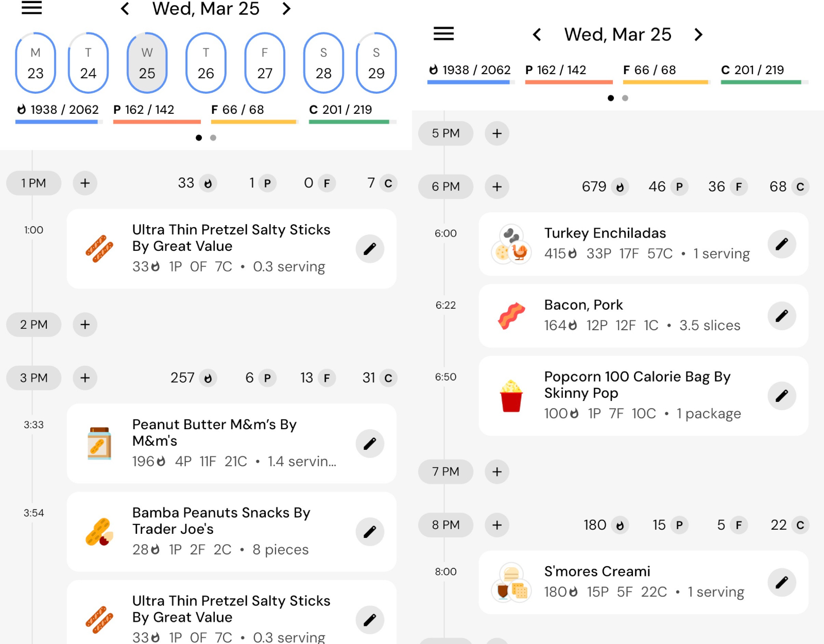Switch to the second macro summary page dot
The height and width of the screenshot is (644, 824).
(x=213, y=138)
